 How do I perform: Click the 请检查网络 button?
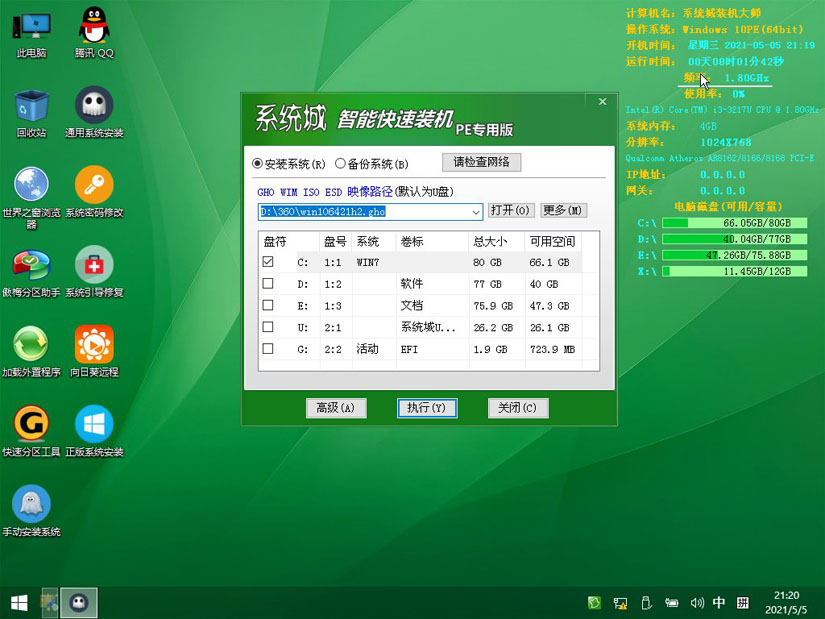tap(481, 162)
